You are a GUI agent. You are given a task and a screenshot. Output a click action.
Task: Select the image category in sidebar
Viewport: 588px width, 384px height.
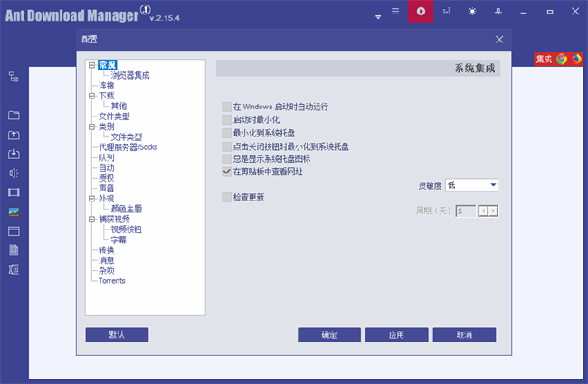point(14,211)
